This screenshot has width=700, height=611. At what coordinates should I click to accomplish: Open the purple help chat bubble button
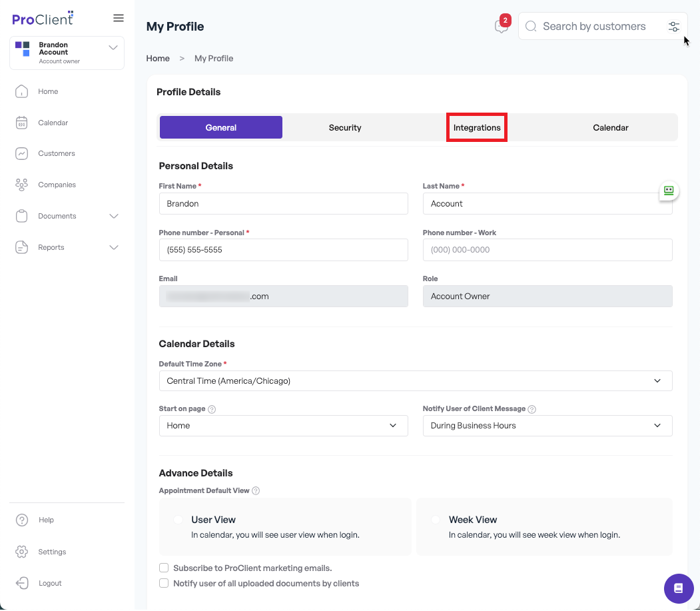pos(678,588)
